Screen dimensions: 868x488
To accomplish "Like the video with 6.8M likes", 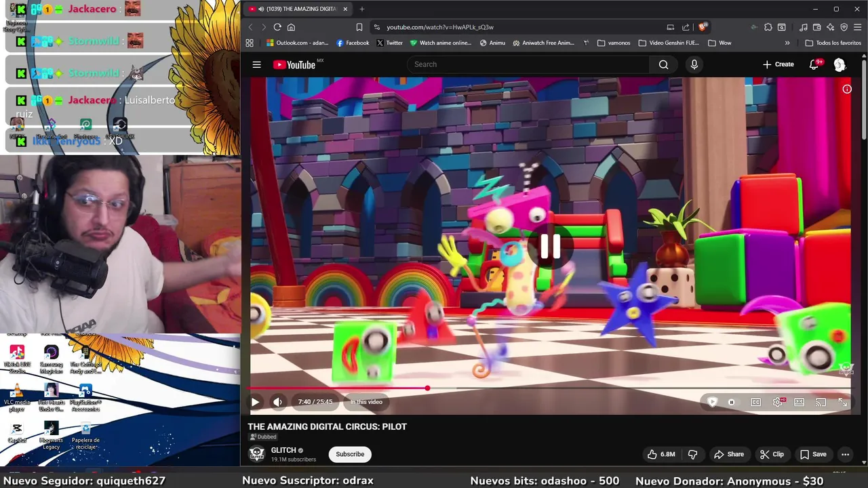I will click(660, 454).
